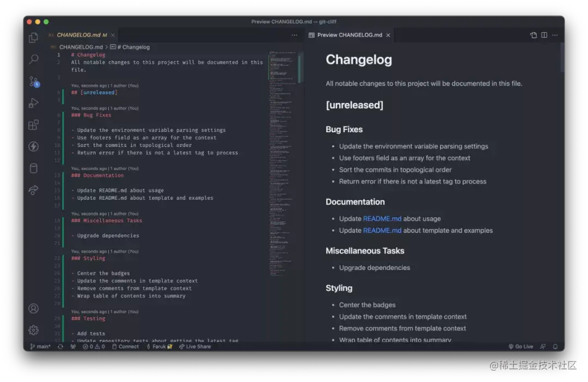Click CHANGELOG.md in the breadcrumb

point(81,47)
